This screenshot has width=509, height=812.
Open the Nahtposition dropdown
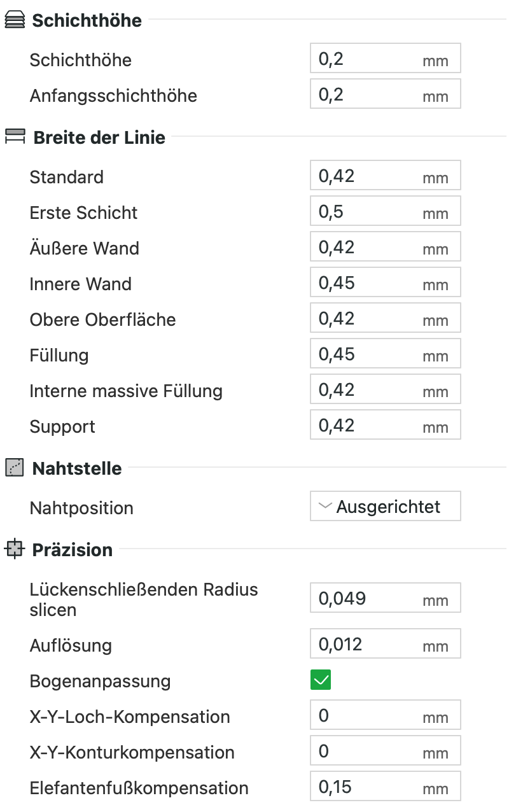pos(386,507)
